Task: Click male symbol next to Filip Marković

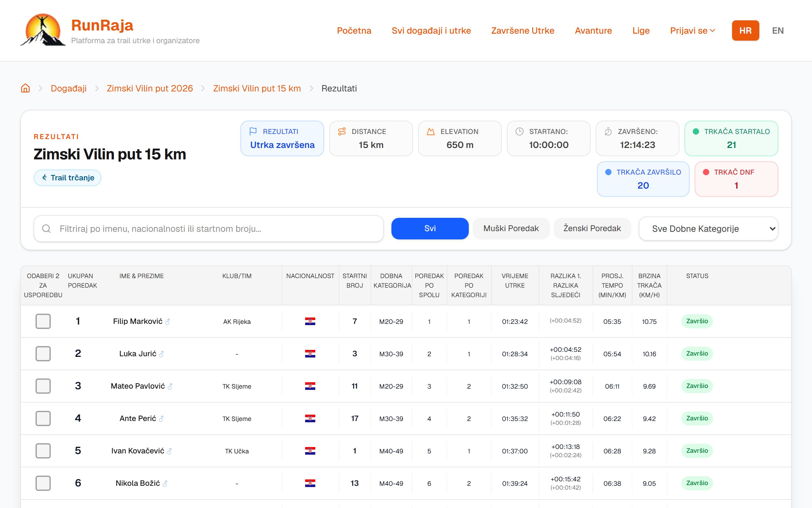Action: tap(167, 322)
